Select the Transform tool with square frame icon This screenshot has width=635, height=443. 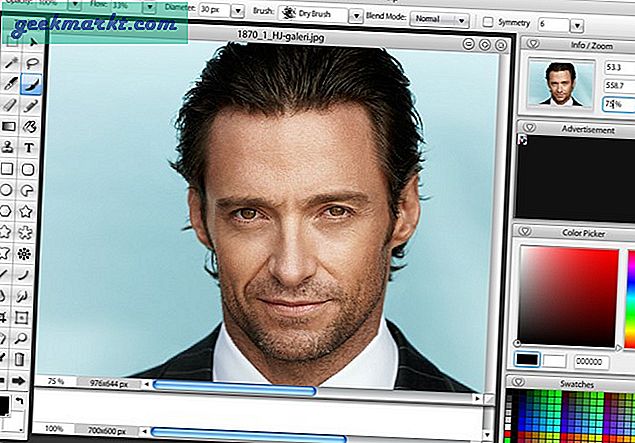tap(21, 317)
